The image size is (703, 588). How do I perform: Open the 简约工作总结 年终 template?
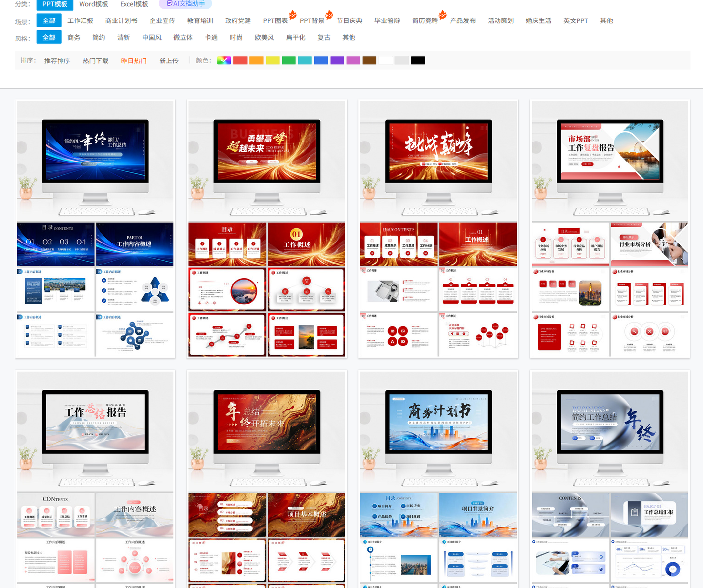[610, 479]
